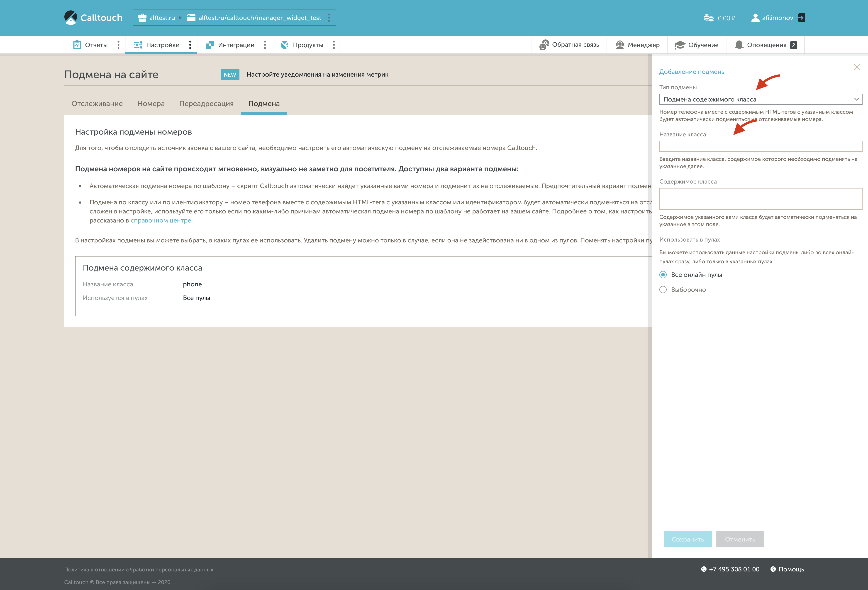Click the Calltouch logo

[x=93, y=17]
